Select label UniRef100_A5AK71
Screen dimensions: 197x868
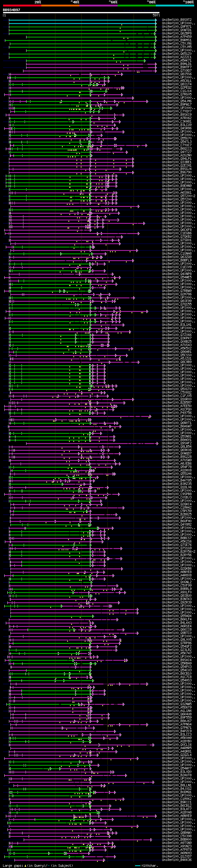[177, 60]
